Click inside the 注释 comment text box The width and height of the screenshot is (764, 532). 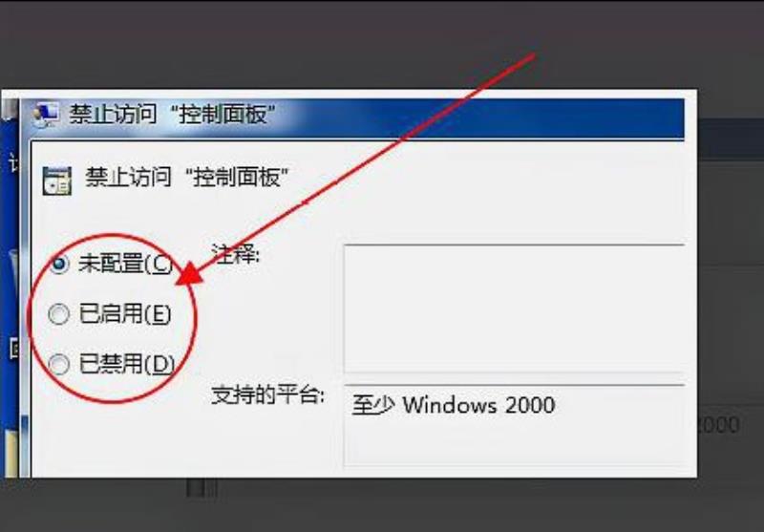click(514, 309)
